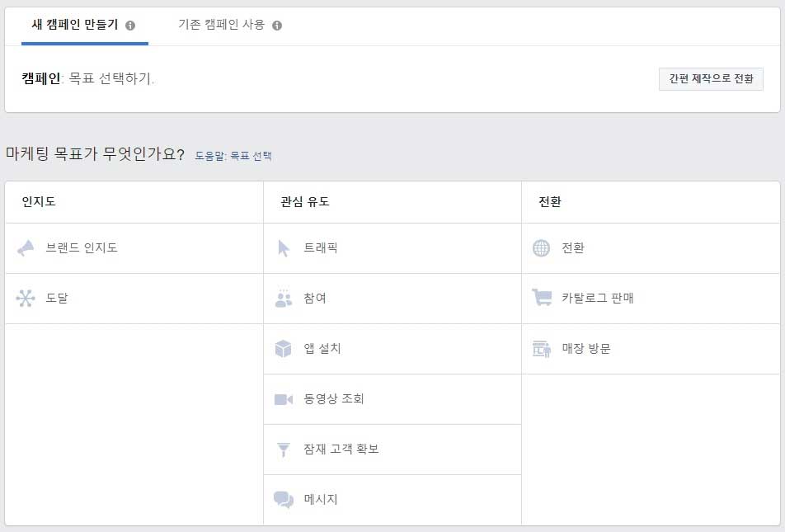Click the cursor icon next to 트래픽
The width and height of the screenshot is (785, 532).
click(x=284, y=248)
